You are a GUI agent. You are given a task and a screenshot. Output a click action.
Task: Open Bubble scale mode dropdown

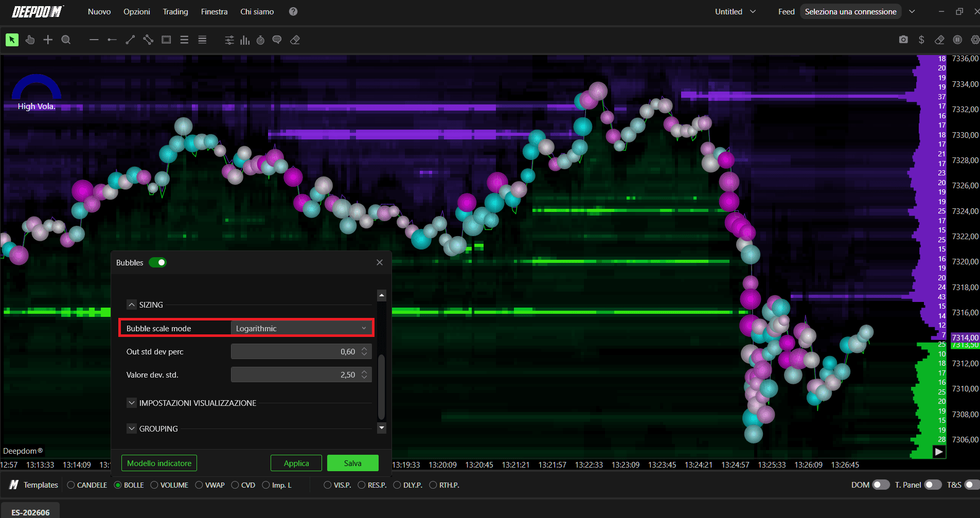(301, 328)
